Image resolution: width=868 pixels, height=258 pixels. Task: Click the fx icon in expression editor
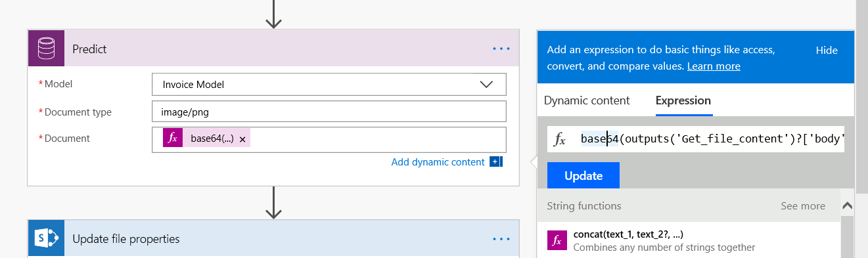click(559, 139)
